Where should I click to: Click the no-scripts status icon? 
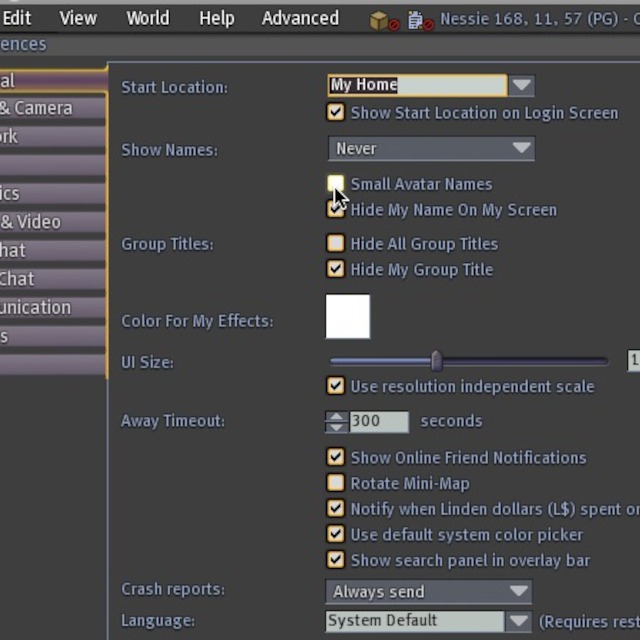coord(420,21)
